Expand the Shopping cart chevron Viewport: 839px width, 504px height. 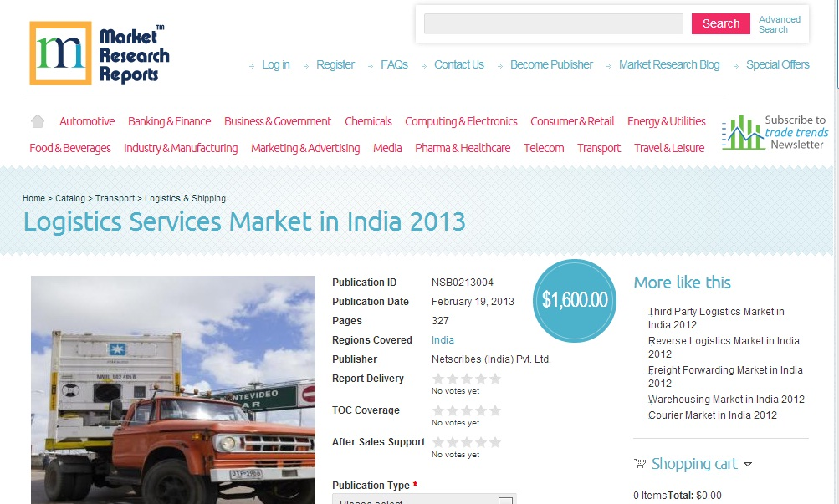[x=747, y=465]
